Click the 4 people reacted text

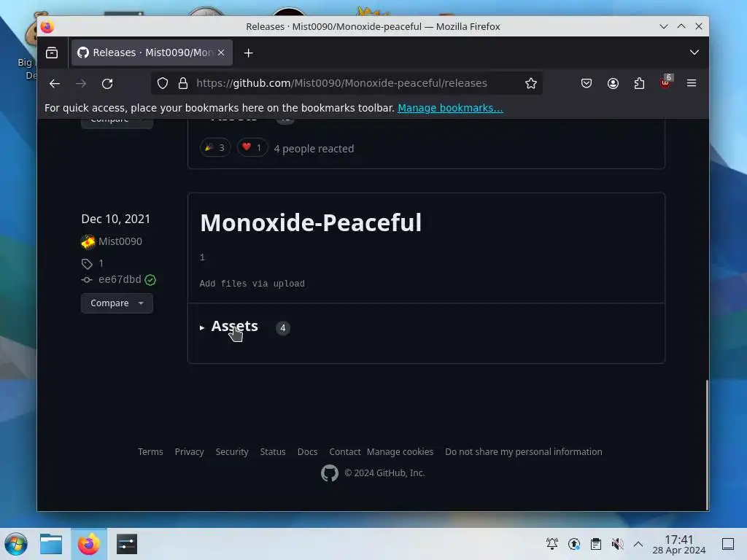pyautogui.click(x=314, y=149)
